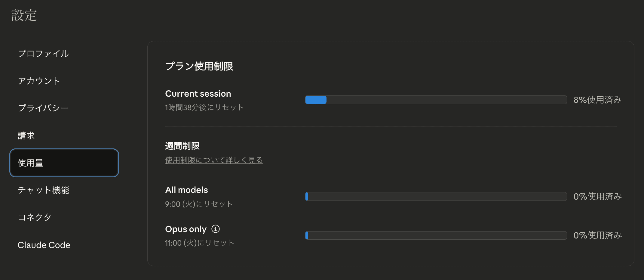Open the コネクタ settings page
644x280 pixels.
pos(35,217)
